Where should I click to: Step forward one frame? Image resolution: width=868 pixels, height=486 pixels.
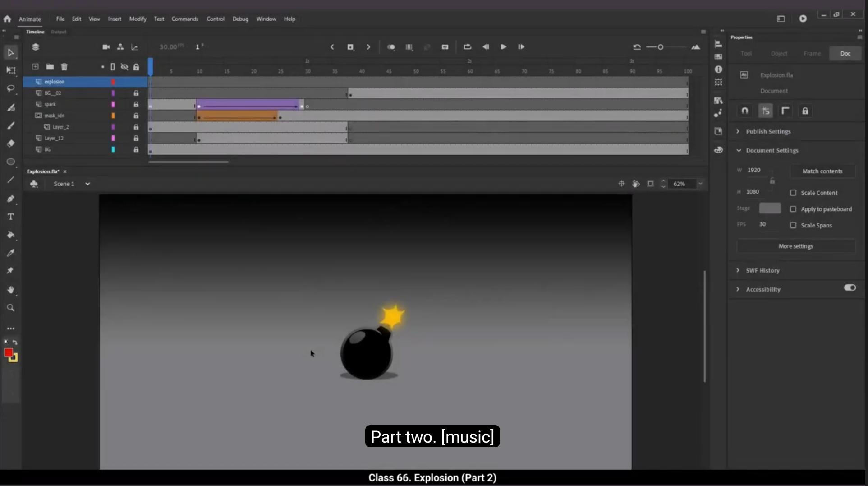pyautogui.click(x=521, y=47)
